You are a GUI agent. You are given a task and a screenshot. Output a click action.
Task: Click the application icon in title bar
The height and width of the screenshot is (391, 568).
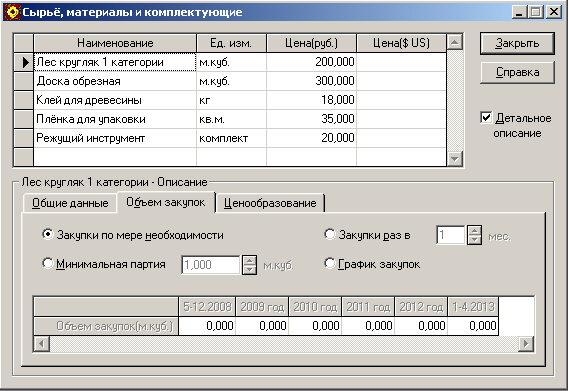coord(12,12)
